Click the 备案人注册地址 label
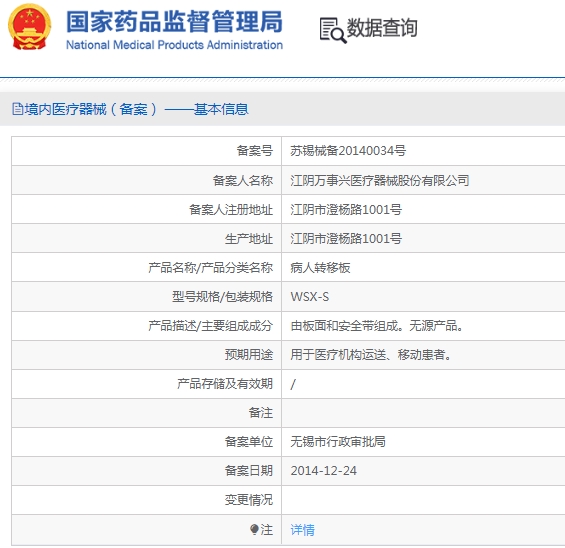Viewport: 565px width, 548px height. click(231, 209)
